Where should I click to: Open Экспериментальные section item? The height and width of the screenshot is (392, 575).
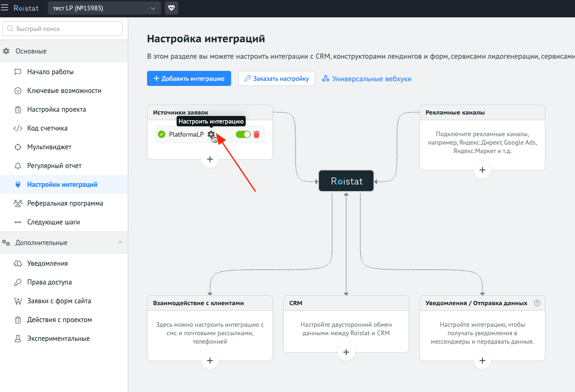tap(64, 338)
